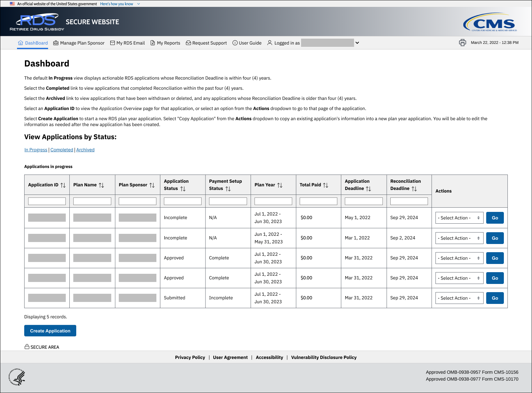
Task: Open Select Action dropdown for Submitted application
Action: click(x=459, y=298)
